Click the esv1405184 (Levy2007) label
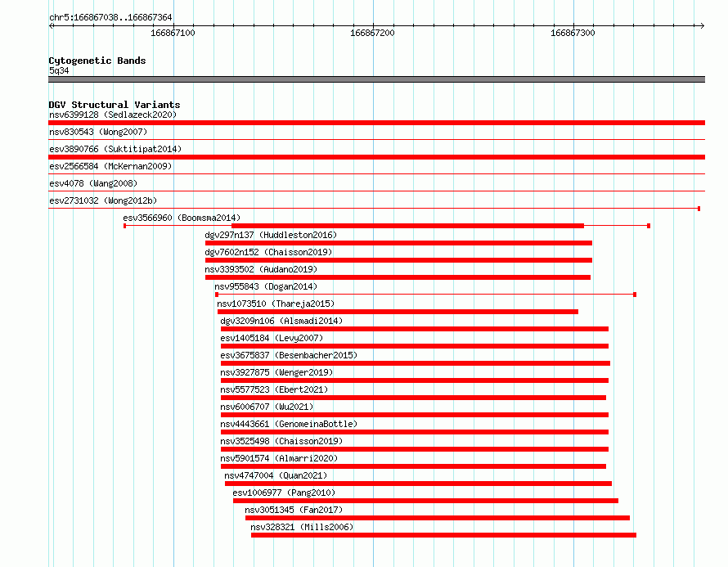 pyautogui.click(x=272, y=338)
